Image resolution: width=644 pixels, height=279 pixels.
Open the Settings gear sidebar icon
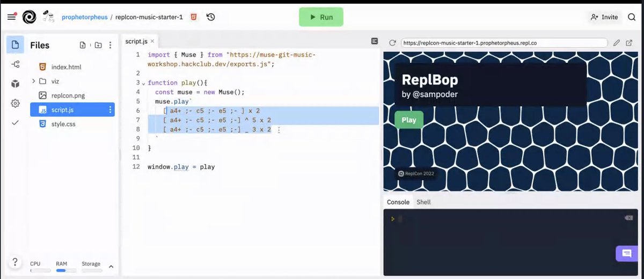pos(15,103)
